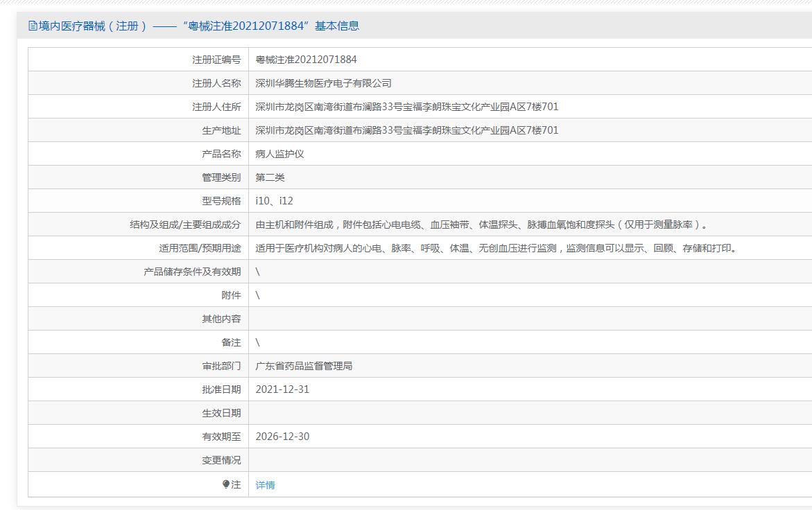Click the document icon beside 境内医疗器械 title

point(33,26)
